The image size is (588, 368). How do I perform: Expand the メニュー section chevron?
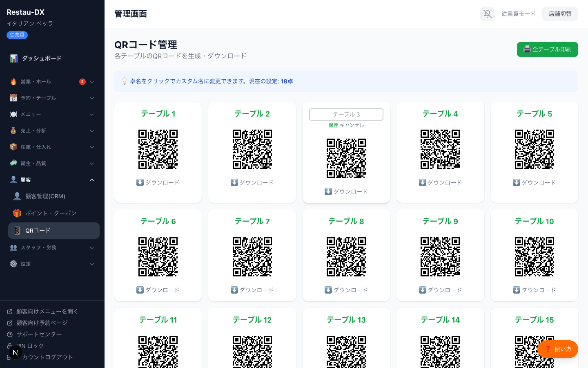92,114
